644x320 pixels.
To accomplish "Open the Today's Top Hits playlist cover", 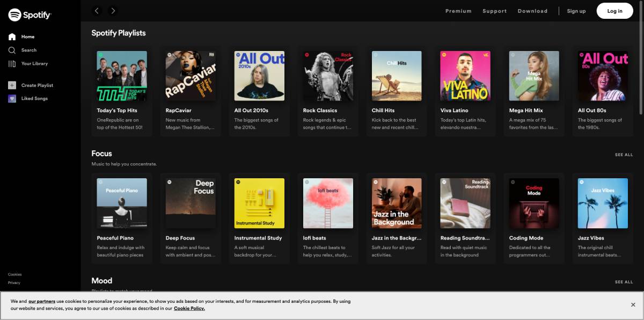I will (122, 76).
